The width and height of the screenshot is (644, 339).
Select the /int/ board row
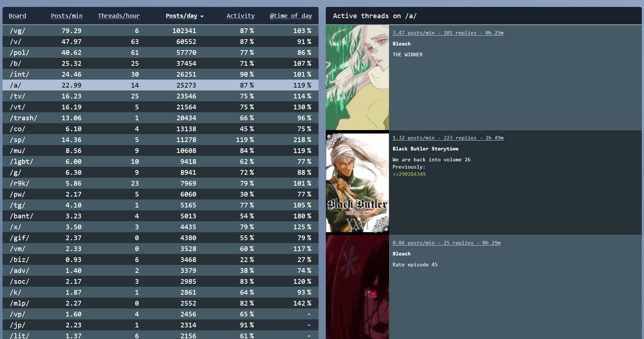click(x=161, y=74)
